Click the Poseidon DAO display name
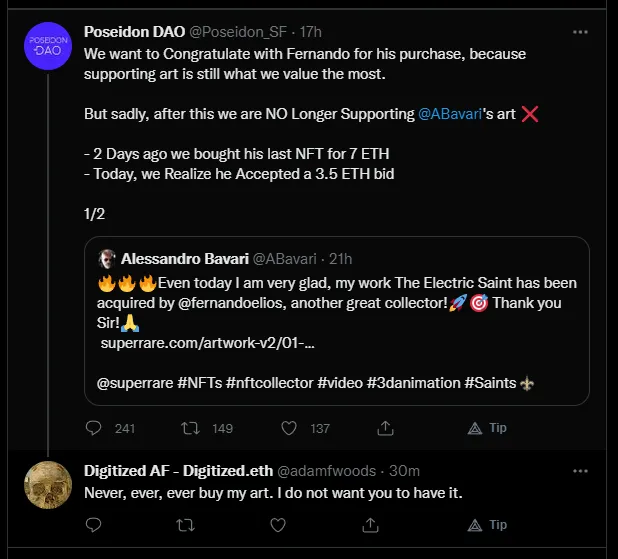Image resolution: width=618 pixels, height=559 pixels. point(133,31)
